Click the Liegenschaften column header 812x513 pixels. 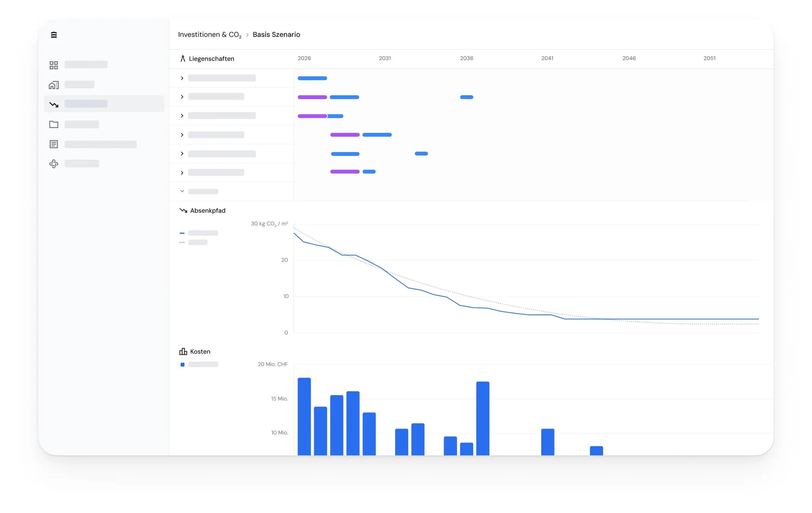[211, 59]
